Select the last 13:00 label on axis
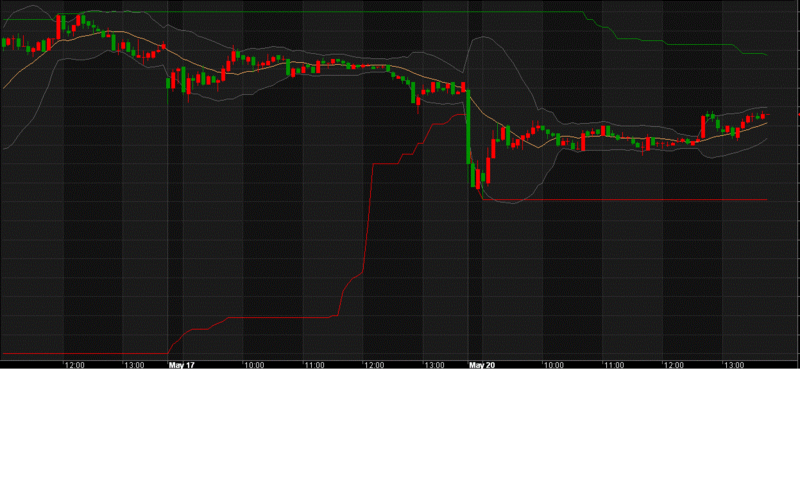The height and width of the screenshot is (484, 800). pos(734,365)
